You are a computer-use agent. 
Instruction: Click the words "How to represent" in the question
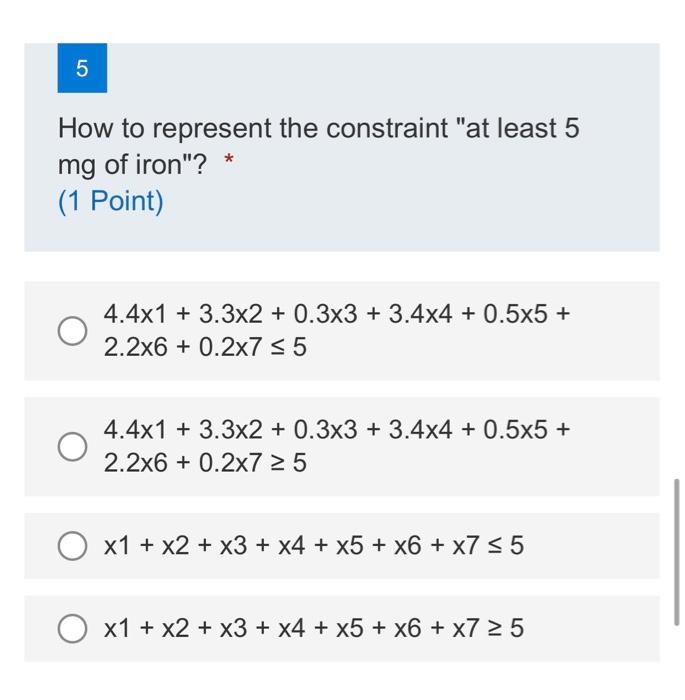165,129
